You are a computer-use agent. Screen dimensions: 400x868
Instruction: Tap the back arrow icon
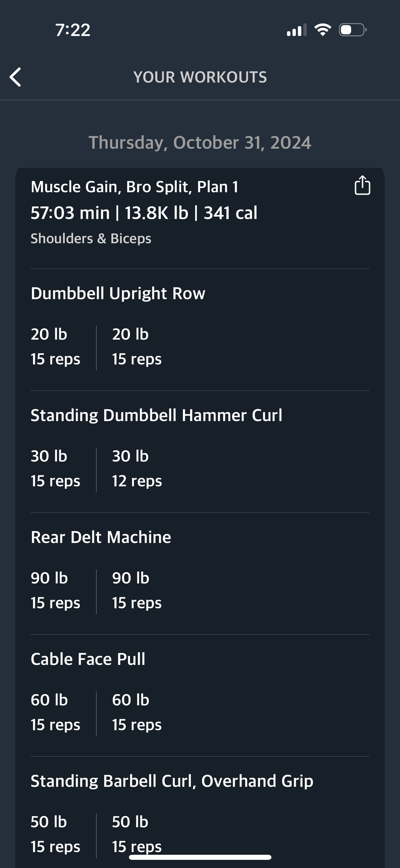coord(15,77)
